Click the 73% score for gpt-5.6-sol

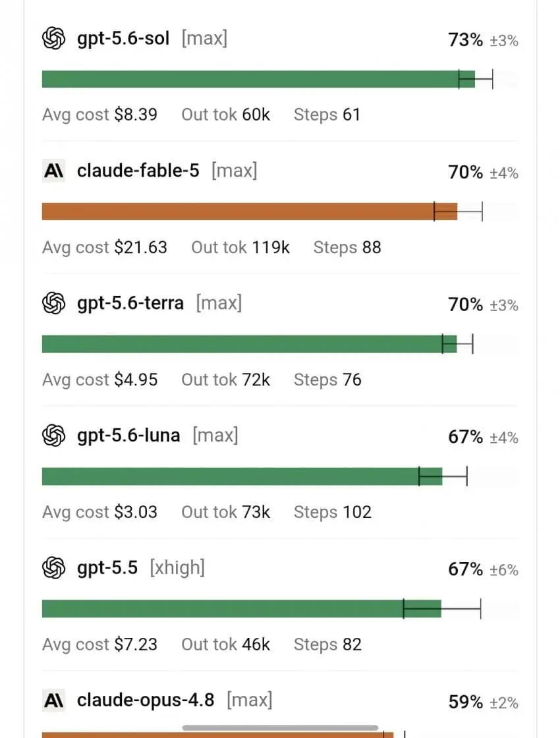[465, 40]
